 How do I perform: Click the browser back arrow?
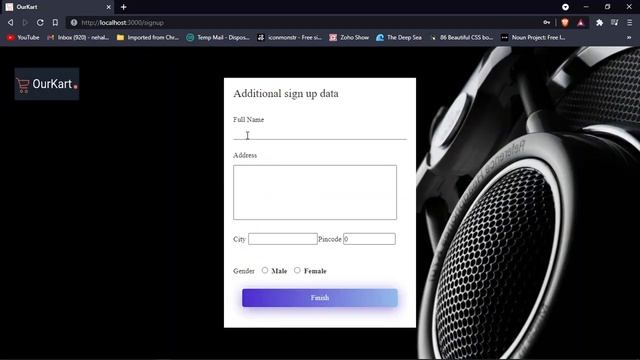pyautogui.click(x=11, y=22)
